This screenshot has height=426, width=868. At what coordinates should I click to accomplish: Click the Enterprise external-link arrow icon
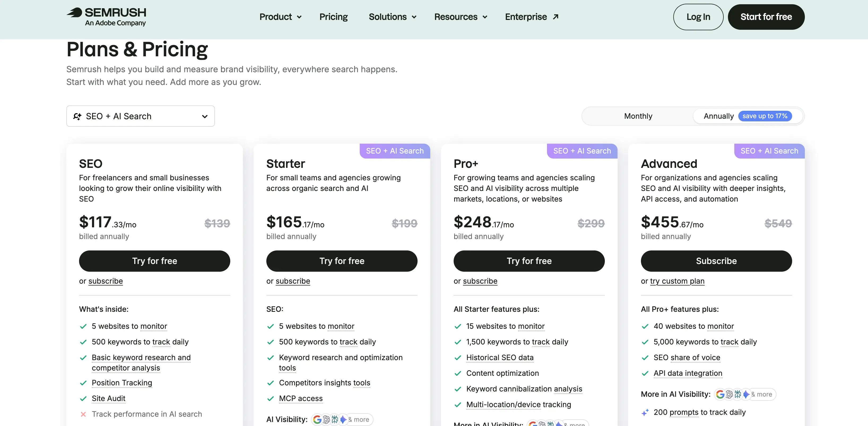point(556,17)
